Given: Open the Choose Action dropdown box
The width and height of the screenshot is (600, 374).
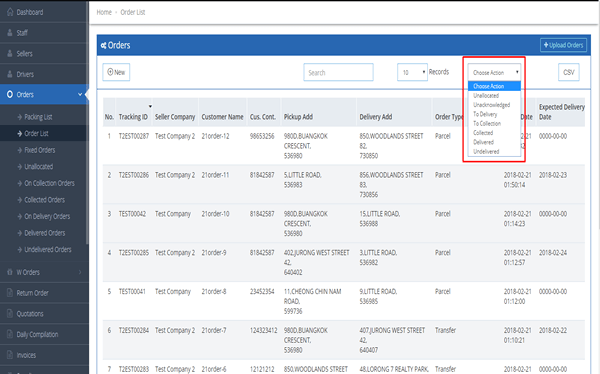Looking at the screenshot, I should 494,72.
